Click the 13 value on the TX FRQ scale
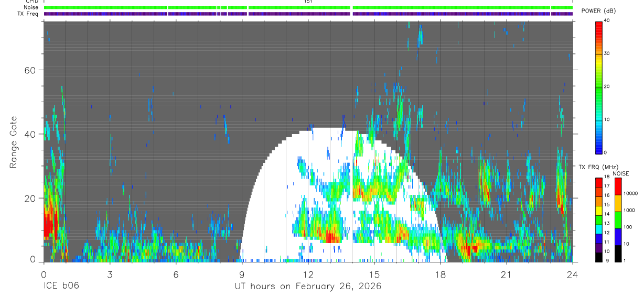 point(607,223)
